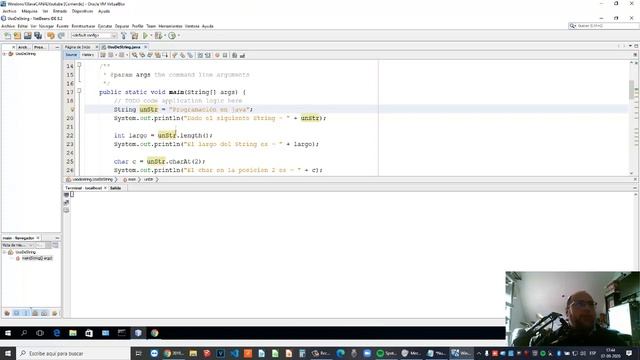The width and height of the screenshot is (640, 360).
Task: Open the Profile Project dropdown arrow
Action: click(x=178, y=36)
